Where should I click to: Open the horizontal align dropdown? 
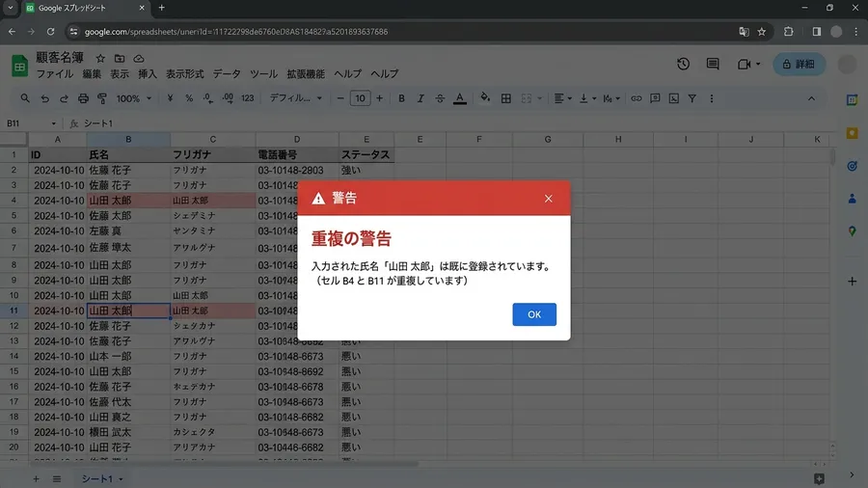(x=562, y=98)
